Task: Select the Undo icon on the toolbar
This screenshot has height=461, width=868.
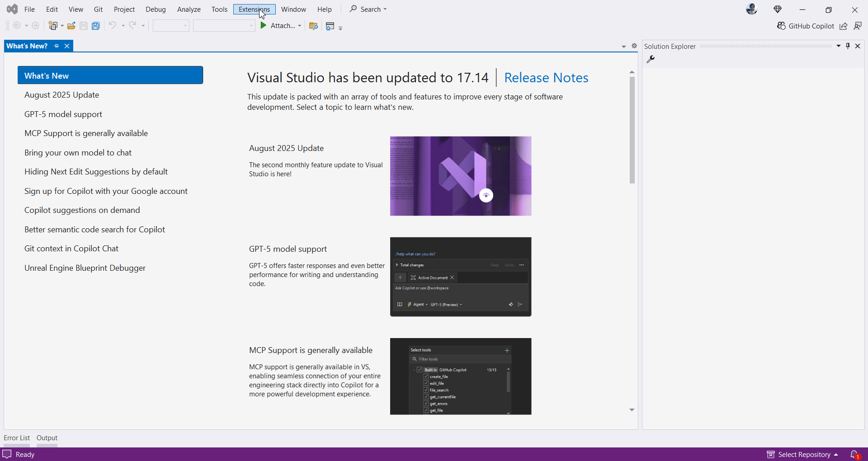Action: pos(113,26)
